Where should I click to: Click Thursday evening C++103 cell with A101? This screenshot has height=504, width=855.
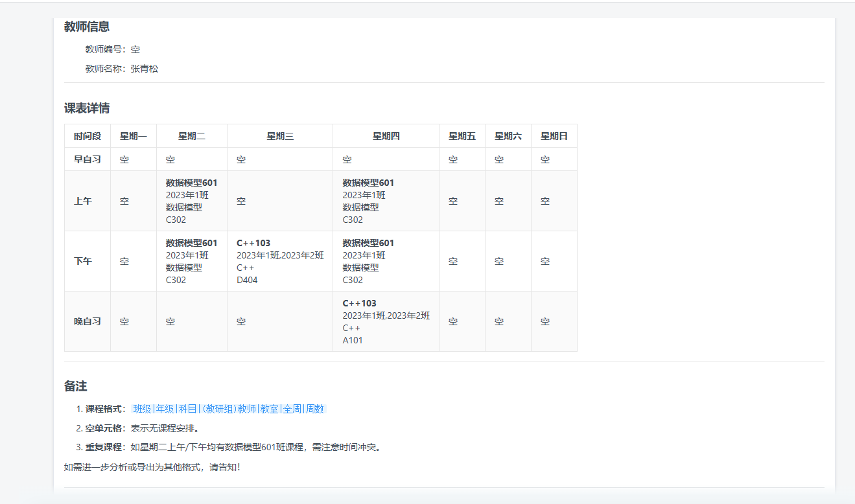[386, 321]
